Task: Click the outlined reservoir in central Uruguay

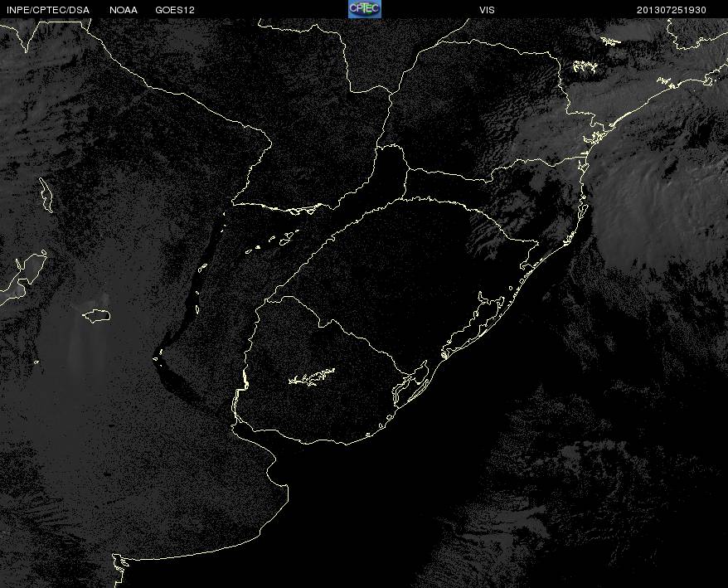Action: click(x=312, y=377)
